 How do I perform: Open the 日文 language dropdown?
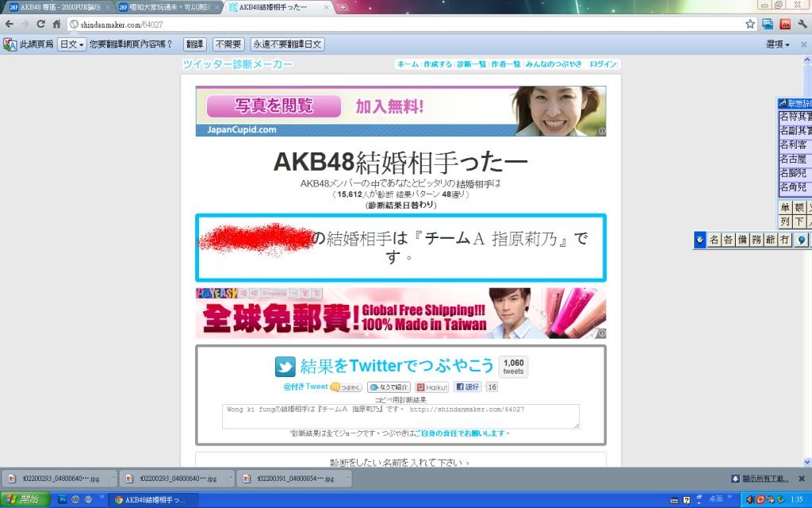pyautogui.click(x=72, y=44)
